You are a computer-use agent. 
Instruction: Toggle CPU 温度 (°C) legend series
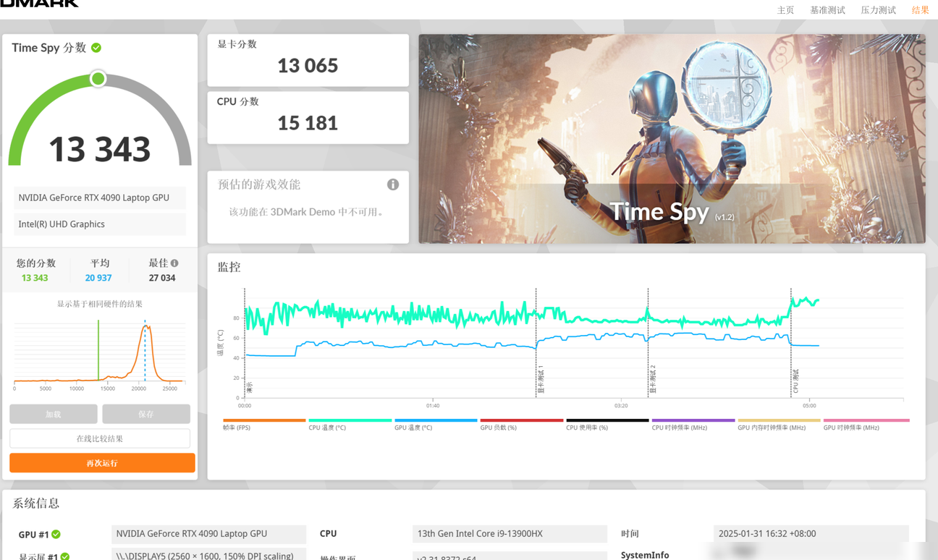(x=350, y=425)
